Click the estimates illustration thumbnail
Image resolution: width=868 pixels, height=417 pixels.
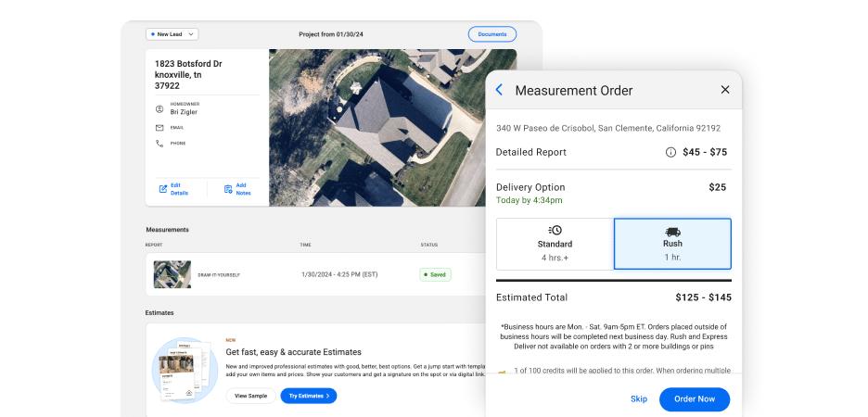pos(183,369)
